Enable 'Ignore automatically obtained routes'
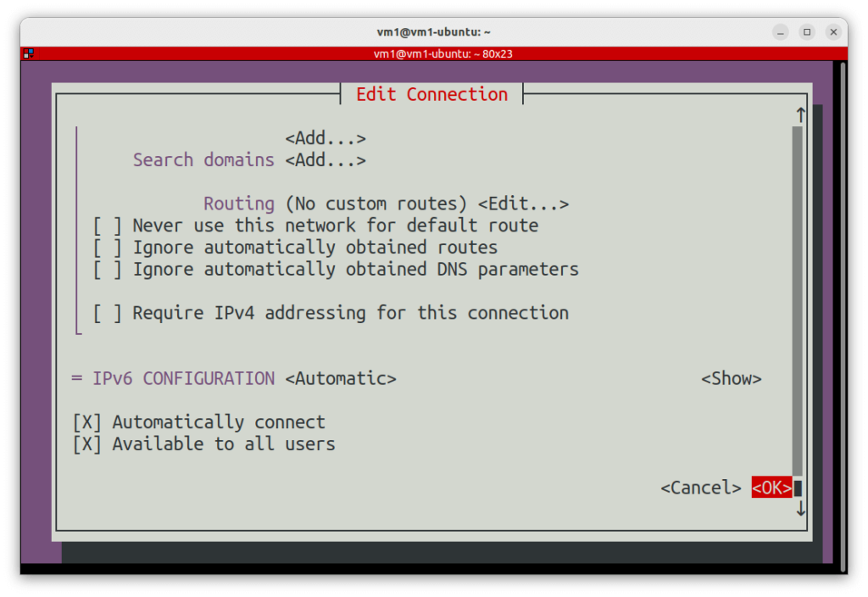Screen dimensions: 868x597 [x=108, y=248]
